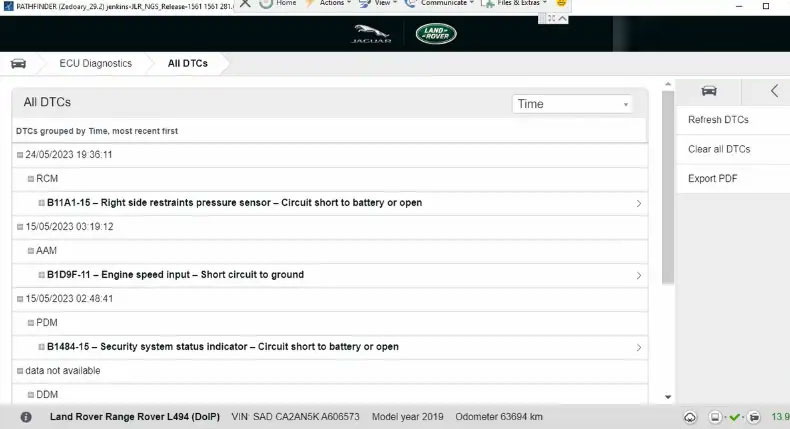Screen dimensions: 790x429
Task: Click Refresh DTCs
Action: tap(718, 120)
